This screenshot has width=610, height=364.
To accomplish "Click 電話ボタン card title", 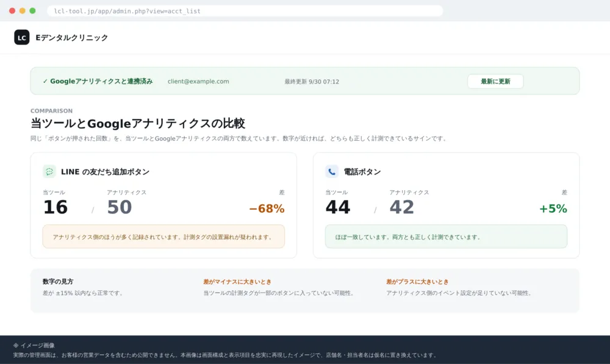I will (362, 172).
